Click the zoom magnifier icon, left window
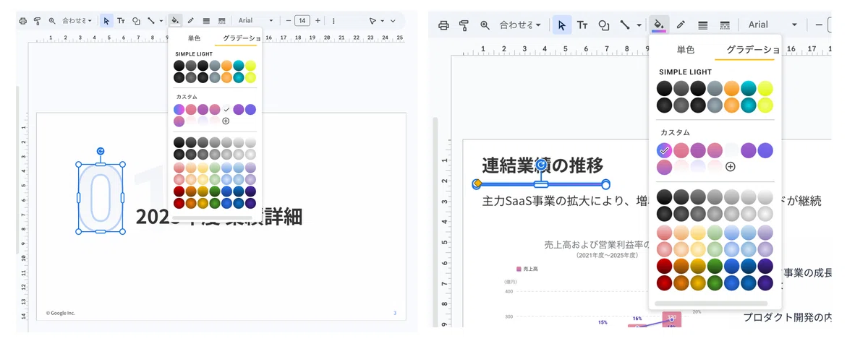The height and width of the screenshot is (354, 868). 51,21
